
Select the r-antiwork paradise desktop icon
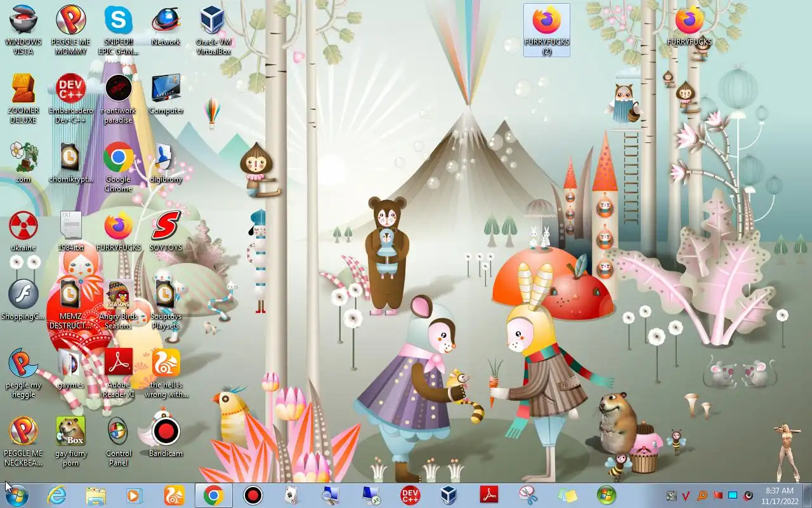119,98
